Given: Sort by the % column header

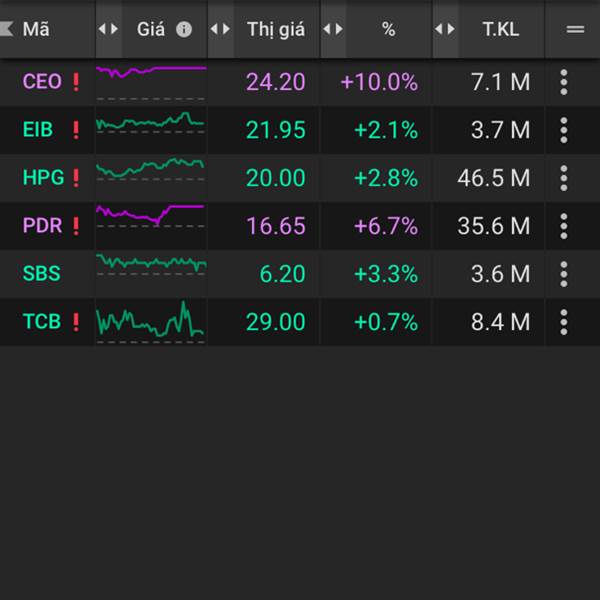Looking at the screenshot, I should pyautogui.click(x=388, y=29).
